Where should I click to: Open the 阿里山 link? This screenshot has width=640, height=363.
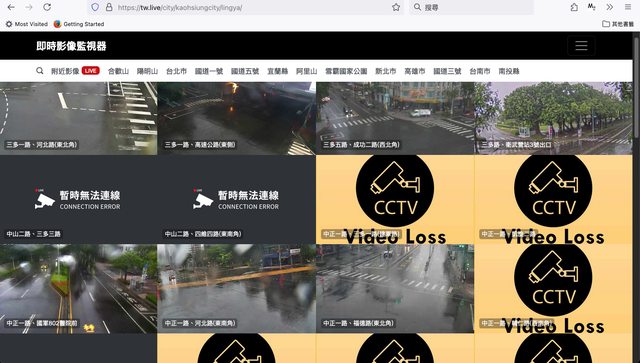pyautogui.click(x=307, y=71)
